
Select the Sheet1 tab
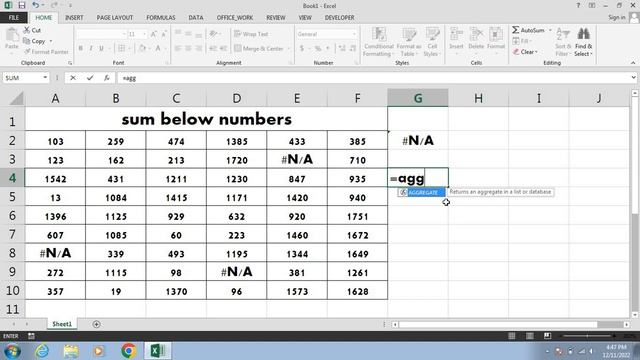click(x=62, y=324)
